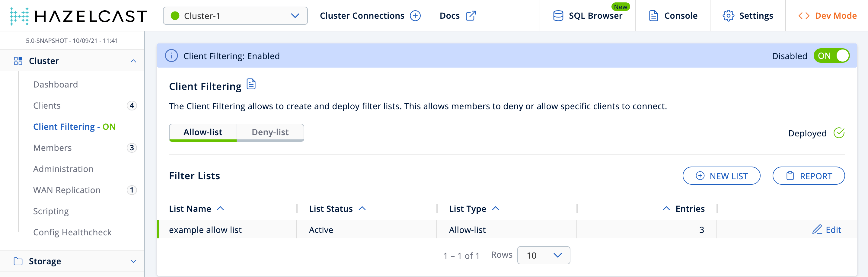868x277 pixels.
Task: Collapse the Cluster sidebar section
Action: [x=133, y=61]
